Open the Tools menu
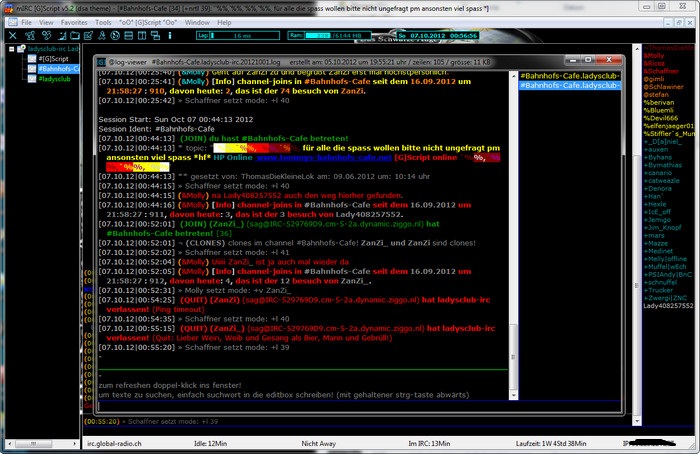This screenshot has width=700, height=454. [103, 22]
